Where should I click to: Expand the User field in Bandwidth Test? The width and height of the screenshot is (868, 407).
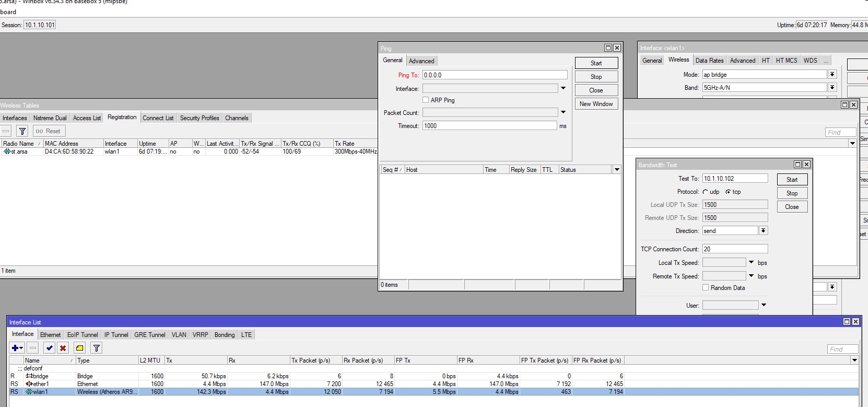[764, 305]
